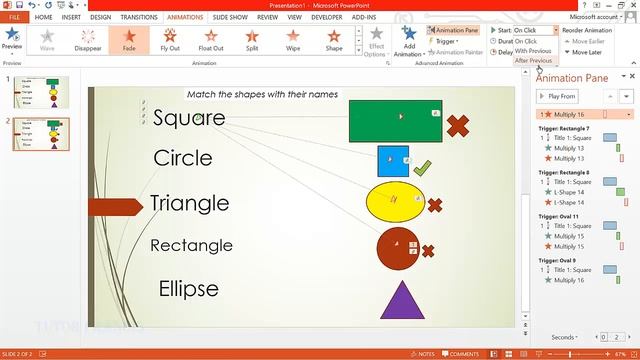
Task: Choose the Float Out animation
Action: [211, 40]
